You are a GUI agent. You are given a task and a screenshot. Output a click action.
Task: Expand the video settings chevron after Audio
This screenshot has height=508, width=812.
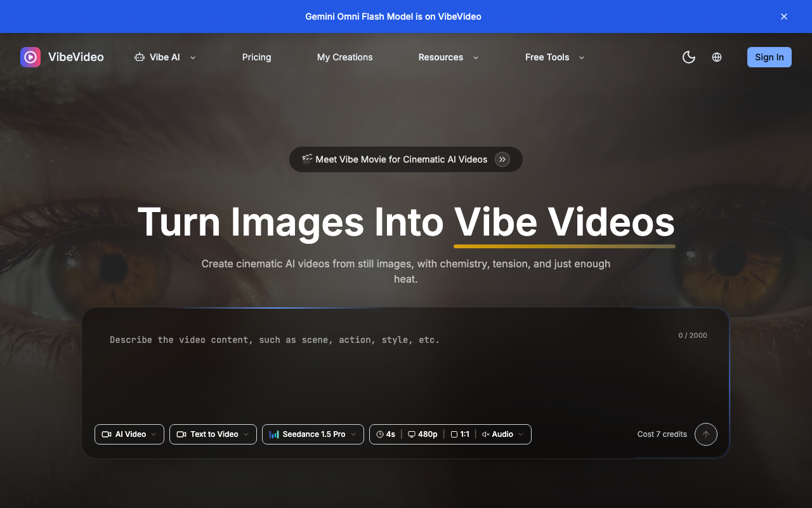tap(521, 434)
